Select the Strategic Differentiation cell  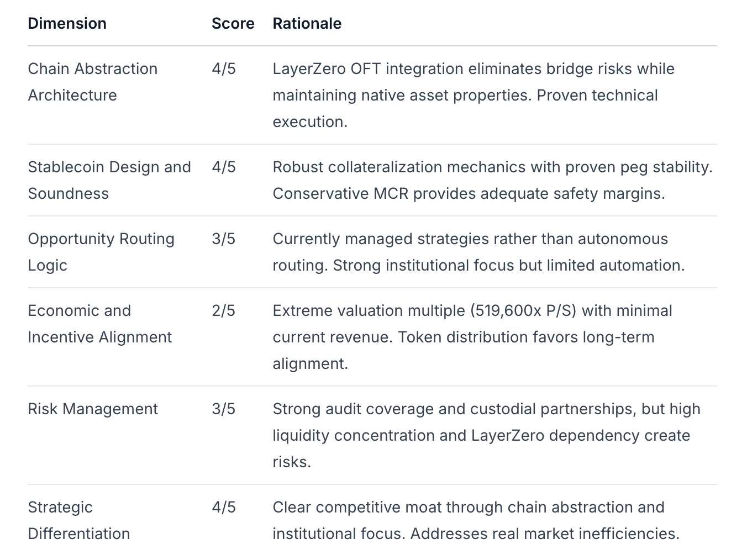pos(79,520)
